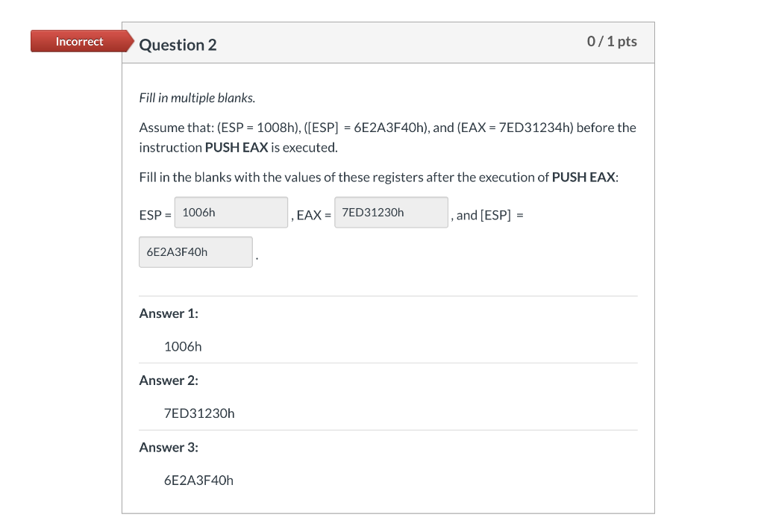This screenshot has height=532, width=764.
Task: Click the EAX = label before the second blank
Action: click(x=312, y=215)
